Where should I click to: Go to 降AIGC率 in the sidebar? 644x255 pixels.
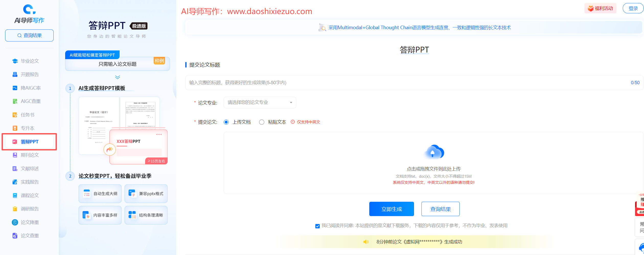click(x=30, y=88)
